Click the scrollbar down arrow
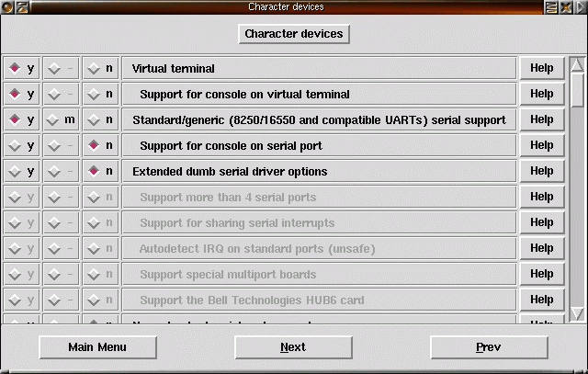This screenshot has width=588, height=374. tap(577, 314)
